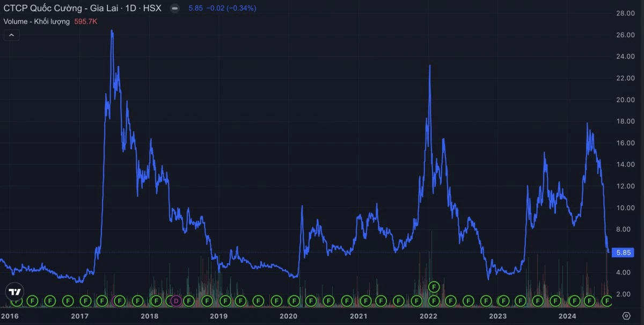This screenshot has width=644, height=325.
Task: Click the stacked upper F marker near 2022
Action: (x=434, y=286)
